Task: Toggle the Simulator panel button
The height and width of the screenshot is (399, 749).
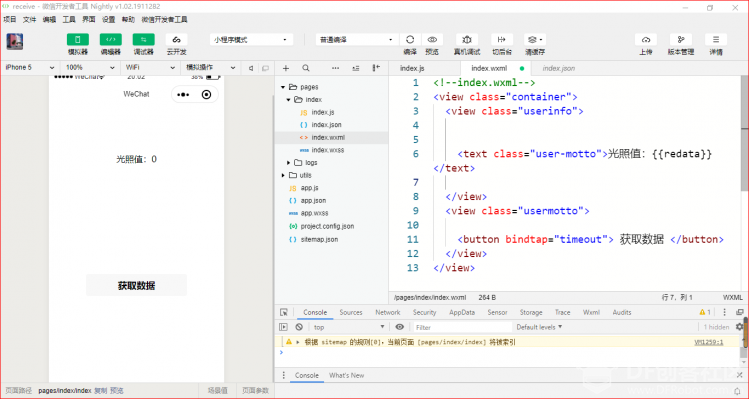Action: click(x=78, y=40)
